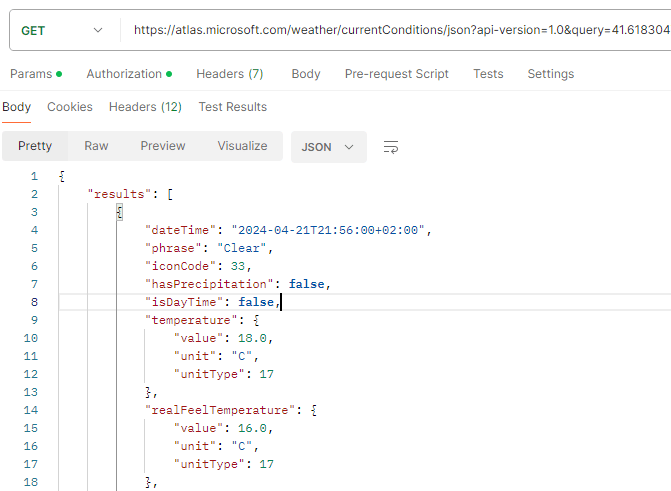Click the request URL input field
The height and width of the screenshot is (491, 671).
400,31
